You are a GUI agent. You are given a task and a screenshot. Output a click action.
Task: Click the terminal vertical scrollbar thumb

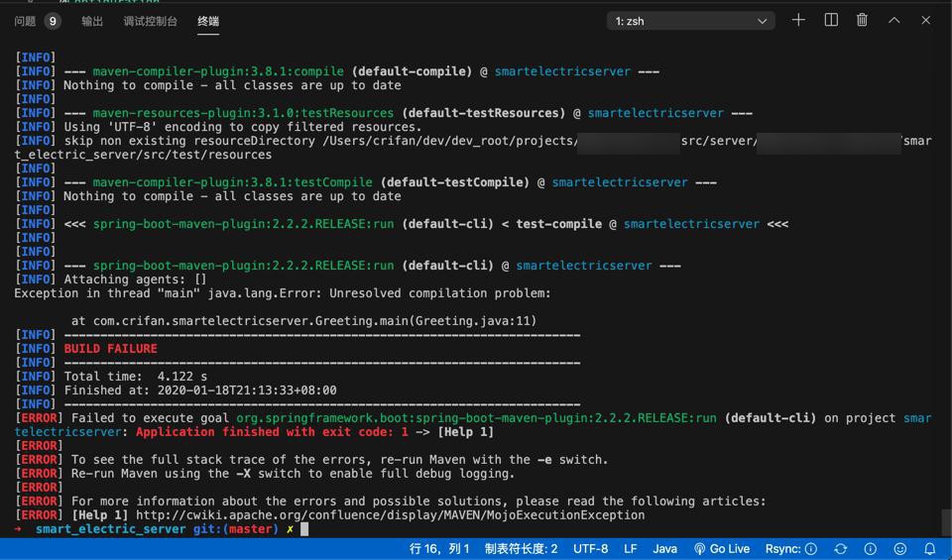click(946, 521)
